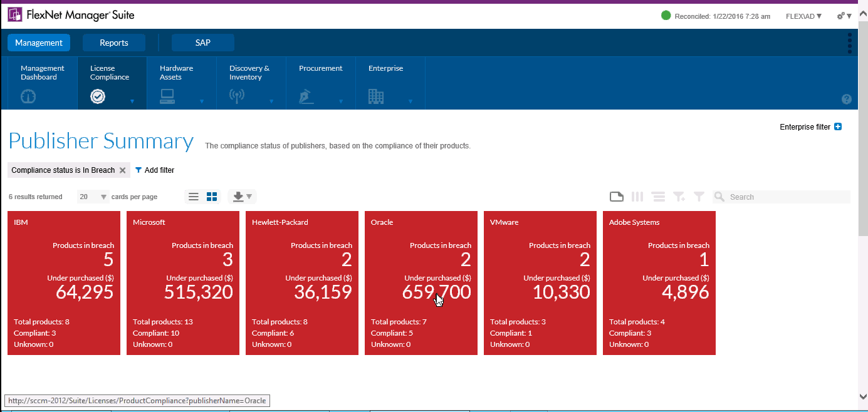
Task: Click the green reconciled status indicator
Action: (666, 16)
